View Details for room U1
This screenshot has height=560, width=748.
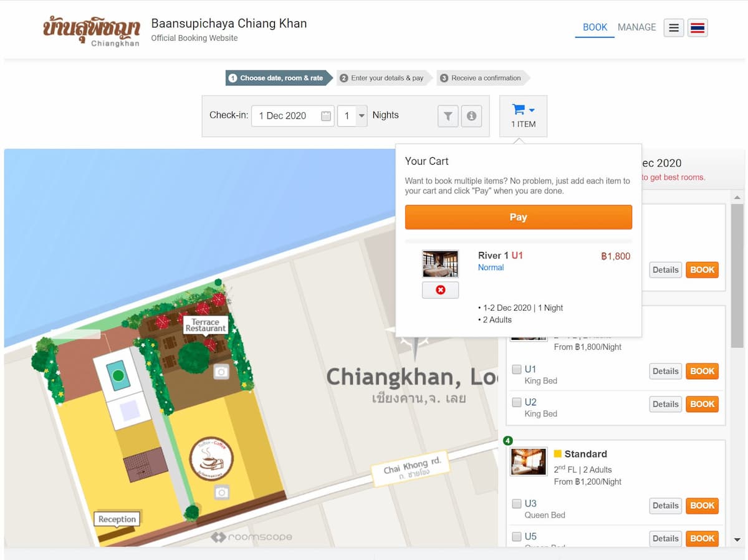tap(665, 371)
